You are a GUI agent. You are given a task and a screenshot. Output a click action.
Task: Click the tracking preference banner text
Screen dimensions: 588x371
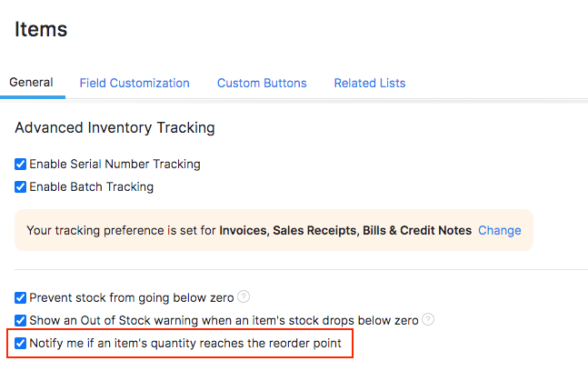[x=249, y=230]
